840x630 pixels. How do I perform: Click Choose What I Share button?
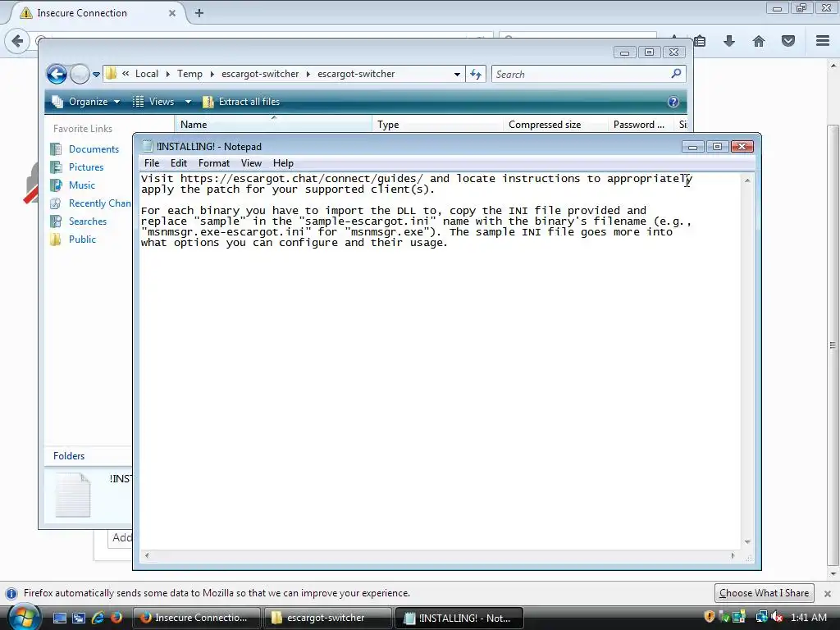(x=764, y=593)
